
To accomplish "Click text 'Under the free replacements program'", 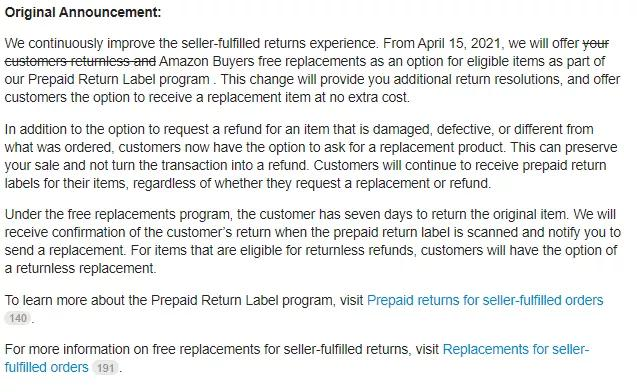I will click(x=118, y=214).
